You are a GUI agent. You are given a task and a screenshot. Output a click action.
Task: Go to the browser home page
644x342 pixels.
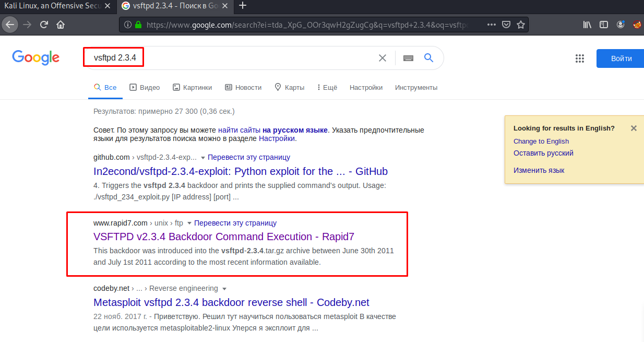coord(61,25)
